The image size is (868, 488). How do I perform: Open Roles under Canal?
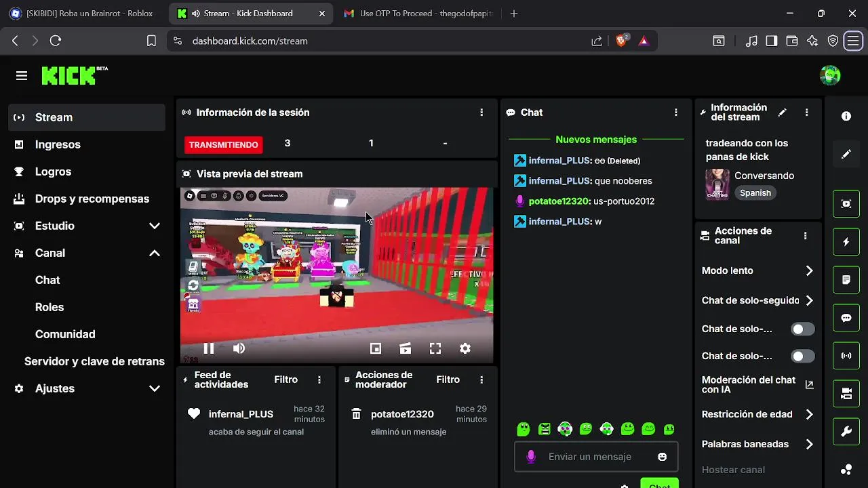pyautogui.click(x=50, y=307)
